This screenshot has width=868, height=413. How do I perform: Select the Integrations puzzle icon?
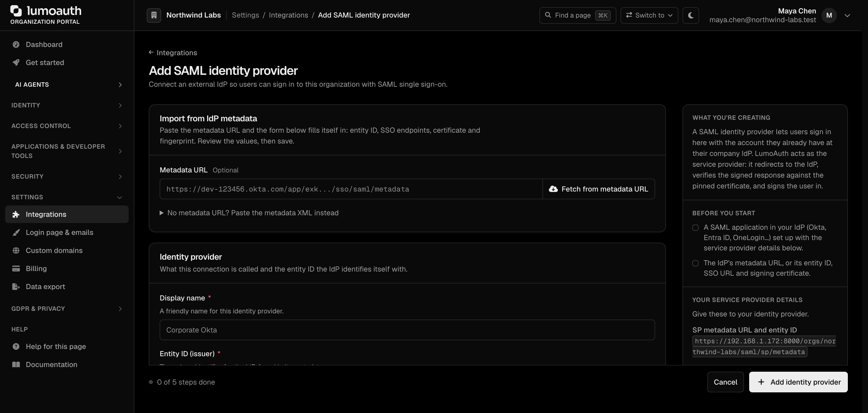coord(16,215)
